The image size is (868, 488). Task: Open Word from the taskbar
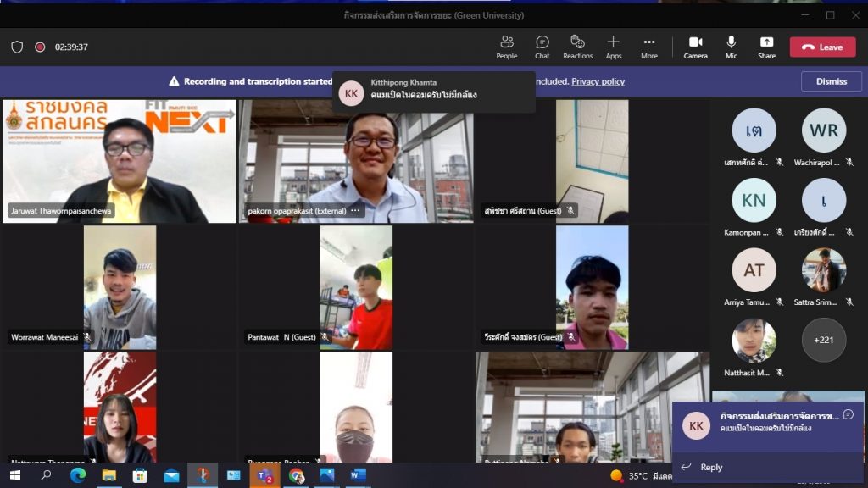358,475
